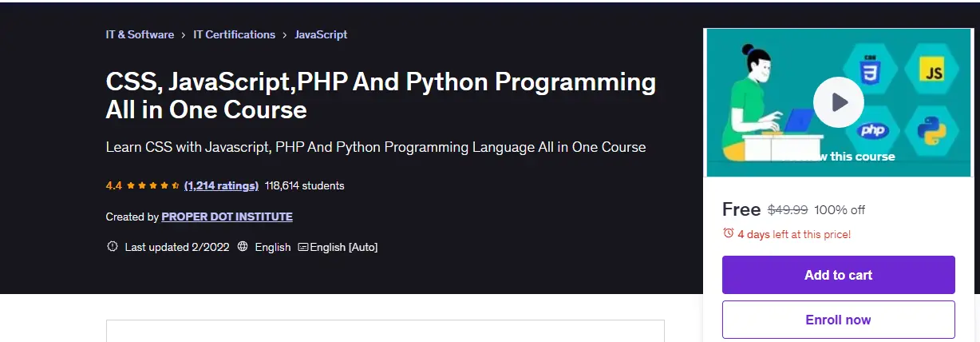The height and width of the screenshot is (342, 980).
Task: Click the 100% off label
Action: (840, 210)
